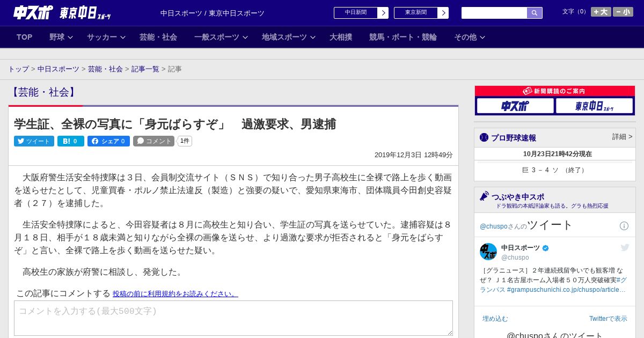Click arrow beside 中日新聞 button
This screenshot has width=644, height=338.
click(x=383, y=13)
